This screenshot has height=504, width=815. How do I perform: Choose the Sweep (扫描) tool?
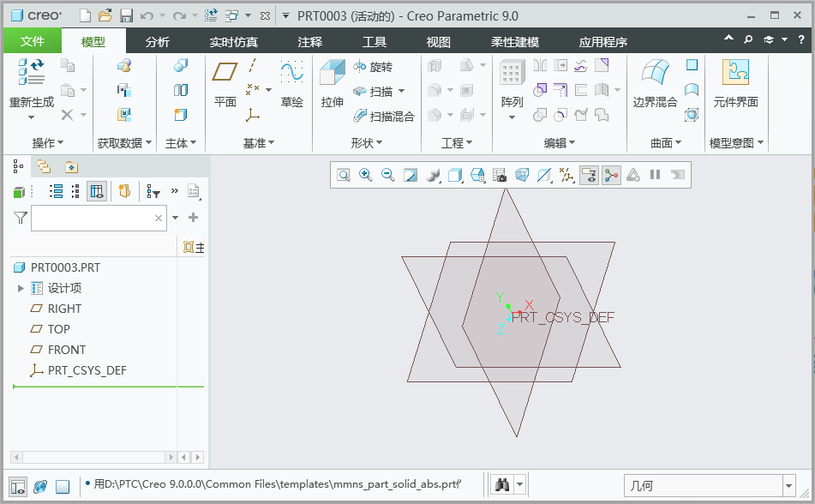373,92
